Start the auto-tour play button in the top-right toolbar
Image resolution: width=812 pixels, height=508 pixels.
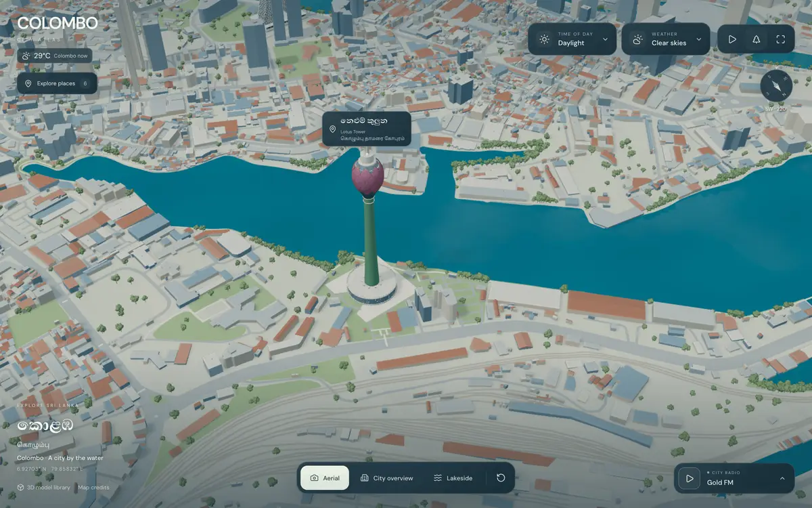(732, 39)
